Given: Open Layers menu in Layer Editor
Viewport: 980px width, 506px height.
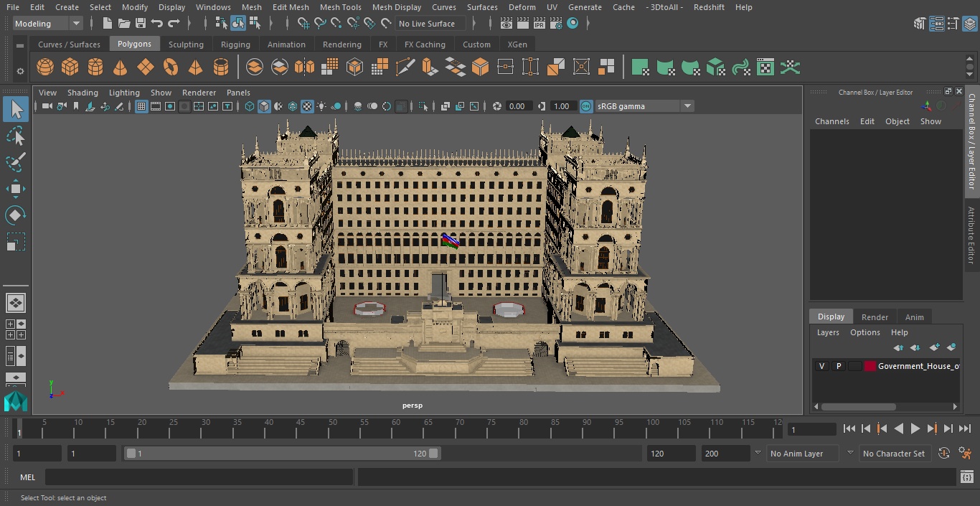Looking at the screenshot, I should [x=828, y=332].
